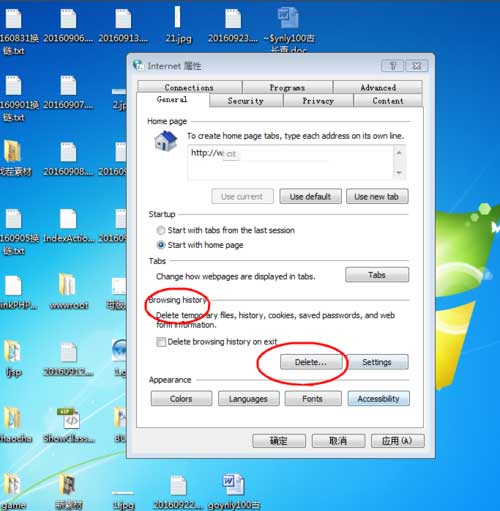The image size is (500, 511).
Task: Select the ShowClass code file icon
Action: pyautogui.click(x=69, y=418)
